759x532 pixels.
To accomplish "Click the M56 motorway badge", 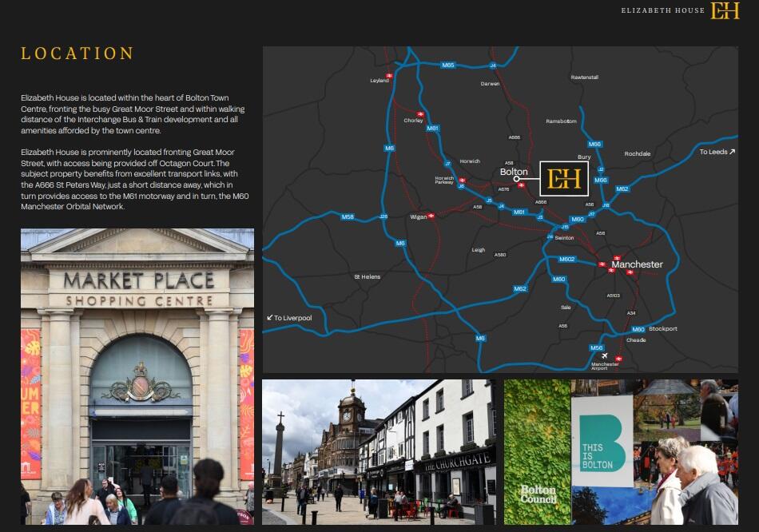I will tap(596, 347).
